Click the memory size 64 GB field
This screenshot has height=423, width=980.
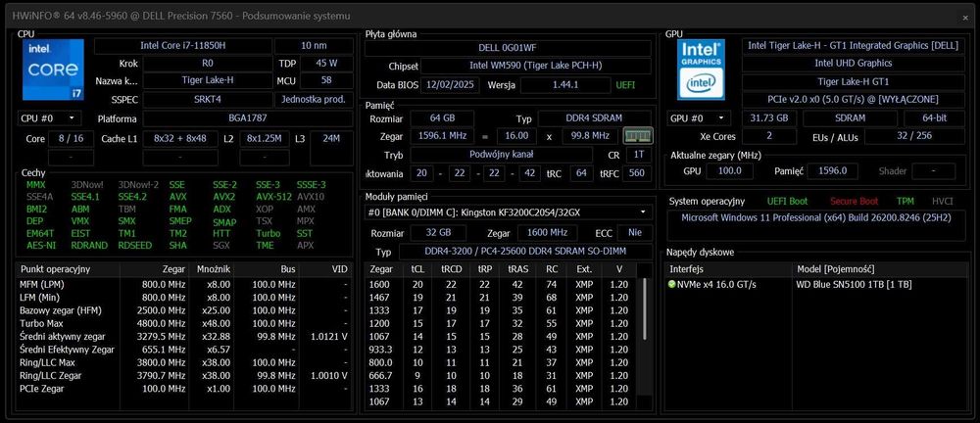[442, 118]
